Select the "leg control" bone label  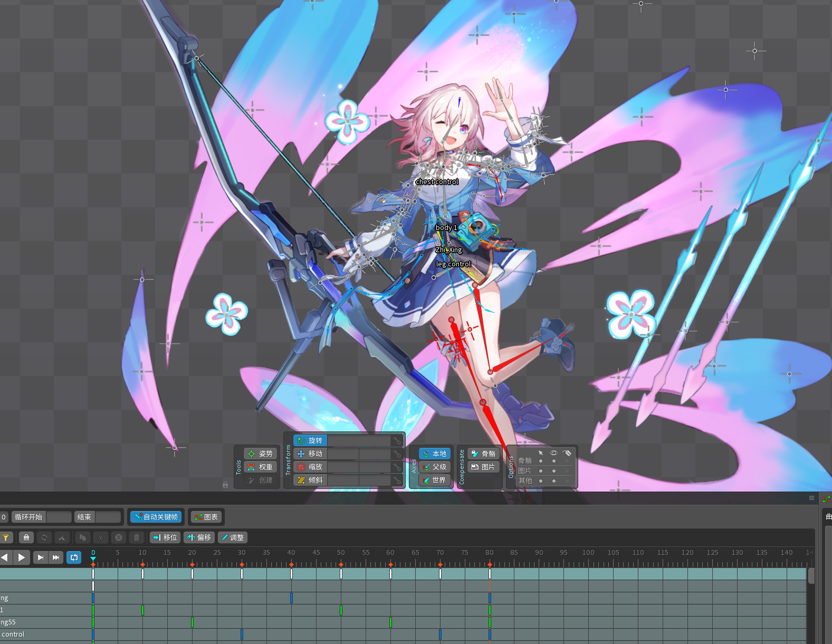(454, 264)
